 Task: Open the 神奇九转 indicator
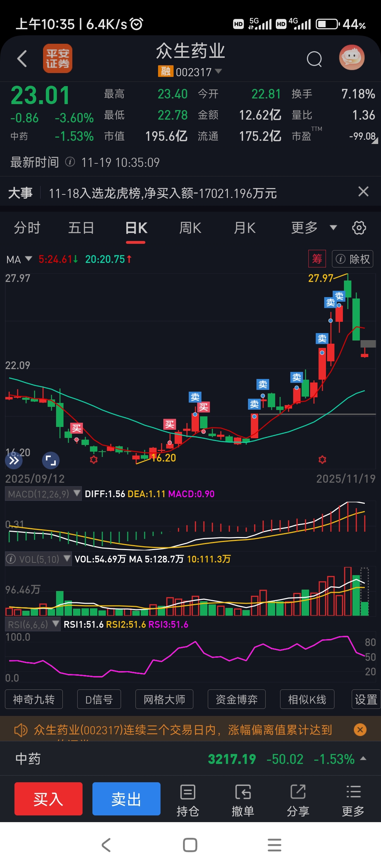[x=34, y=699]
